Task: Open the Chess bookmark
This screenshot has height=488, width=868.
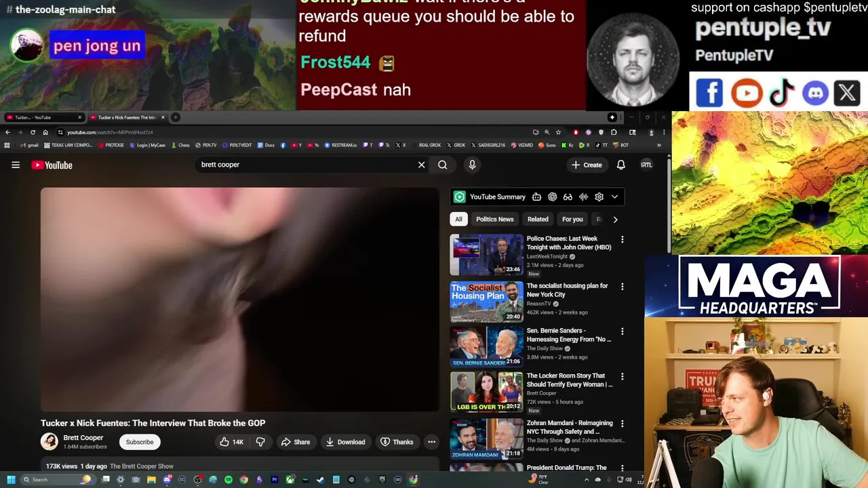Action: tap(181, 145)
